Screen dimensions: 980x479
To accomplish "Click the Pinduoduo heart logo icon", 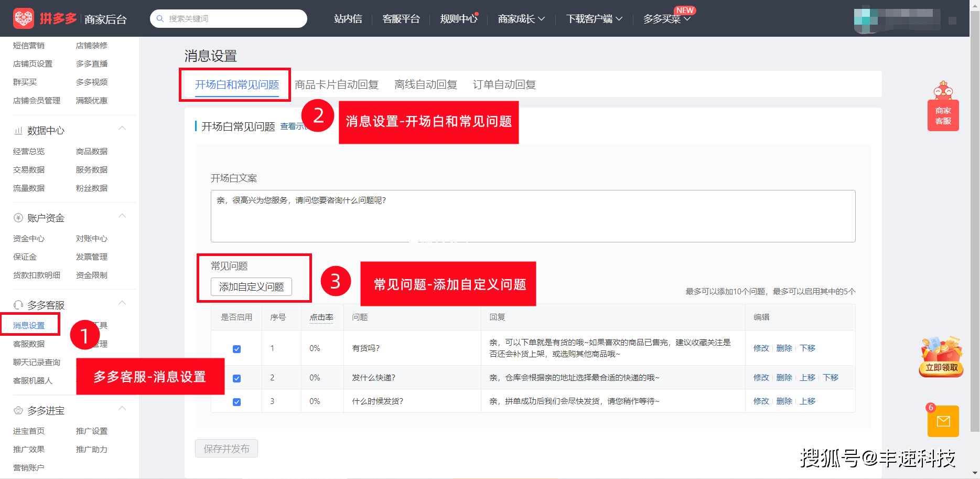I will point(24,18).
